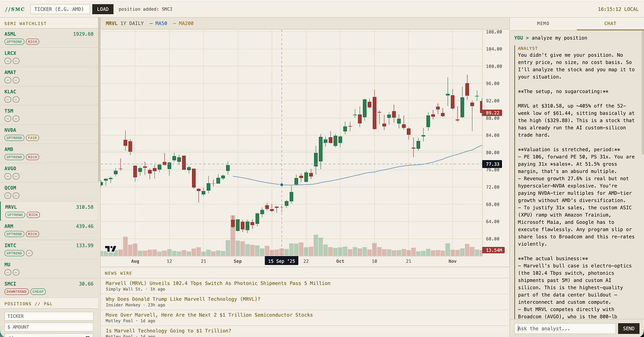Click the 'SEMI WATCHLIST' panel header
This screenshot has height=337, width=644.
[x=25, y=23]
